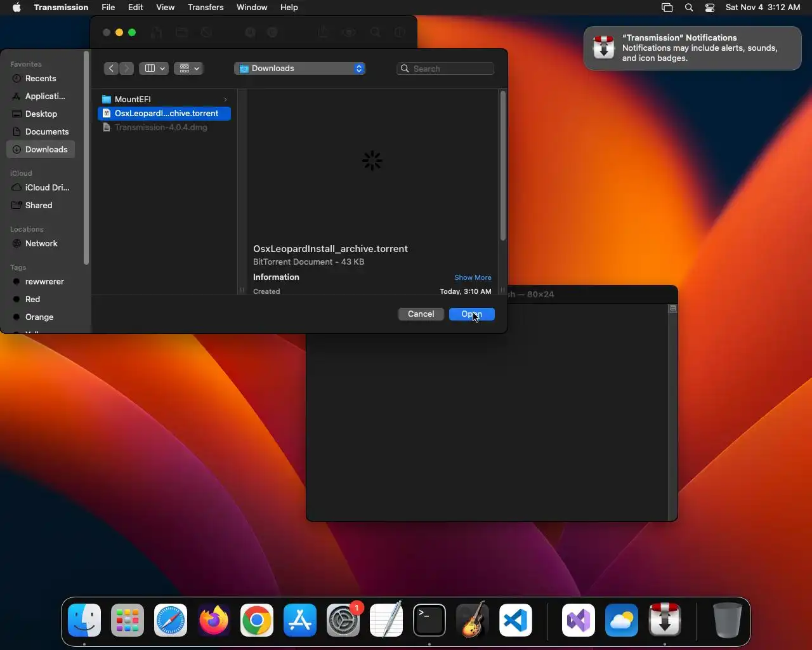Image resolution: width=812 pixels, height=650 pixels.
Task: Open Documents in sidebar
Action: (41, 131)
